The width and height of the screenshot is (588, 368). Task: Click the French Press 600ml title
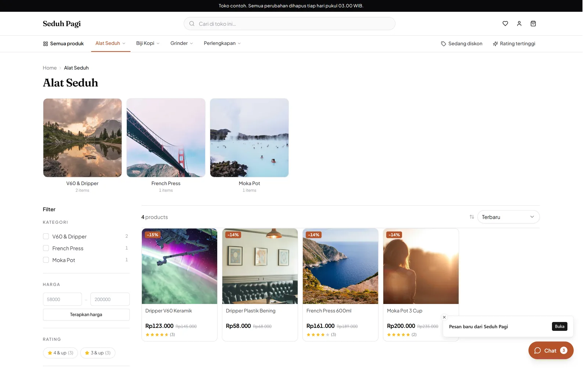coord(329,311)
